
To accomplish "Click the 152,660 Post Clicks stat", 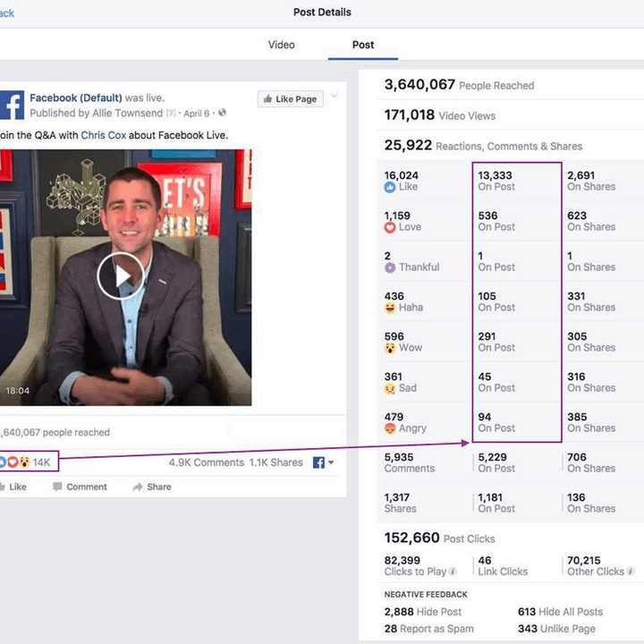I will [439, 538].
